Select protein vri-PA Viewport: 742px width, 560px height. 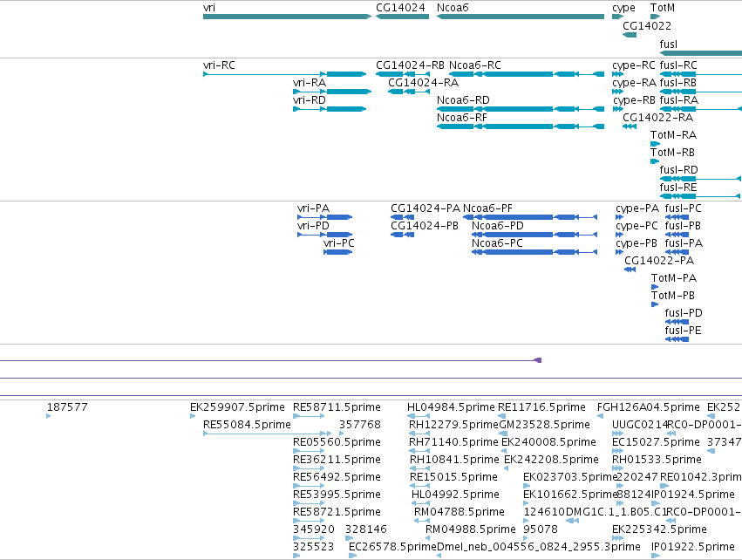pyautogui.click(x=324, y=217)
